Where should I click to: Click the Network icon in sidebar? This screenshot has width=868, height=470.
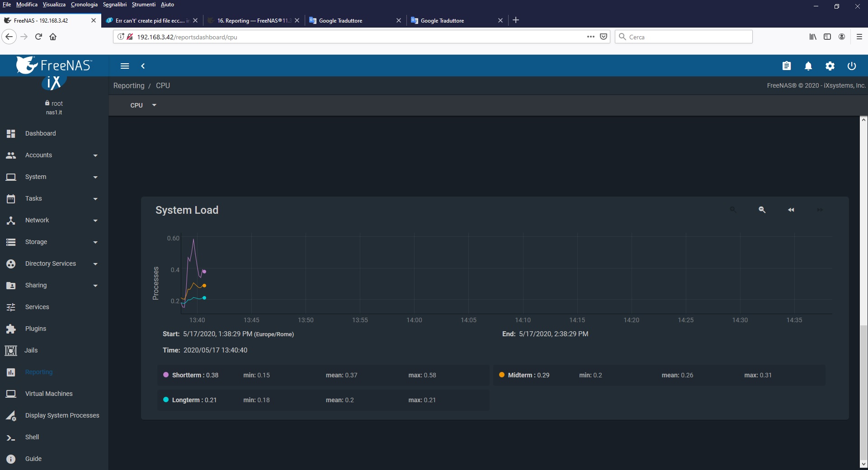pyautogui.click(x=11, y=220)
